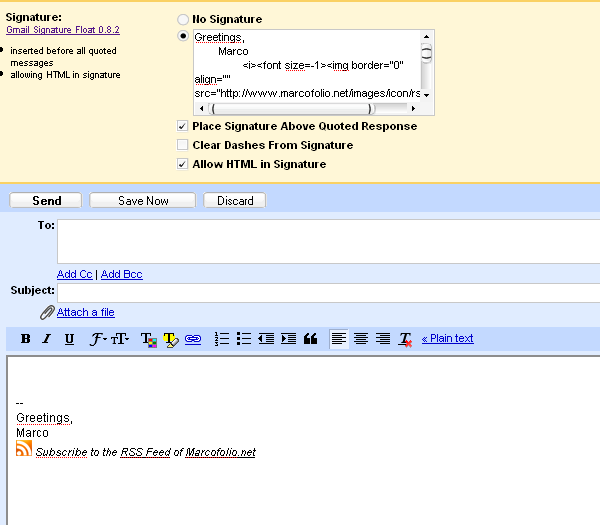Toggle italic formatting in the toolbar

[47, 339]
